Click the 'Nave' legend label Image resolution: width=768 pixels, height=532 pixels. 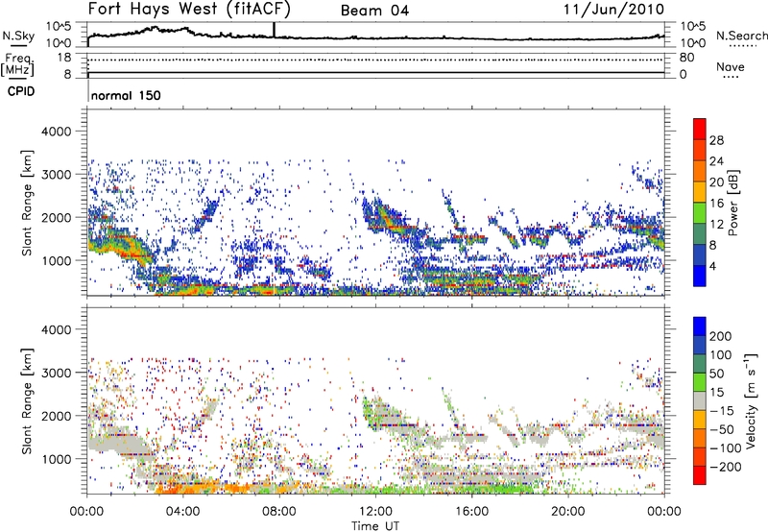tap(731, 66)
